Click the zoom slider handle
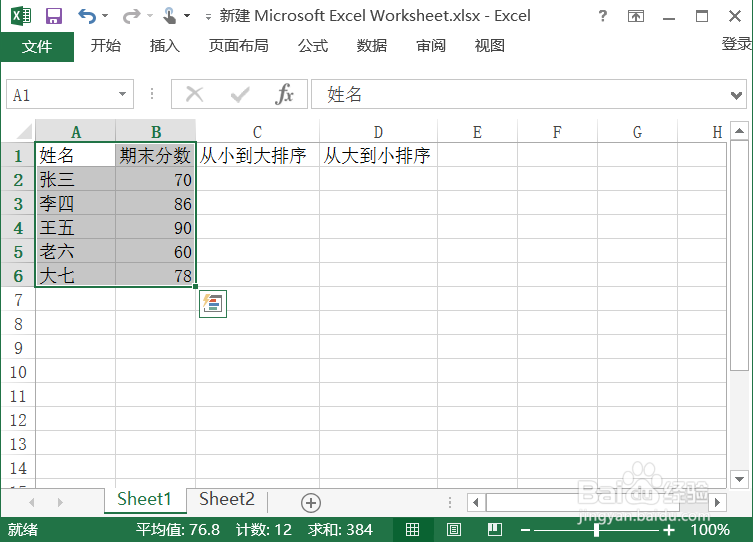The image size is (753, 542). [x=596, y=530]
